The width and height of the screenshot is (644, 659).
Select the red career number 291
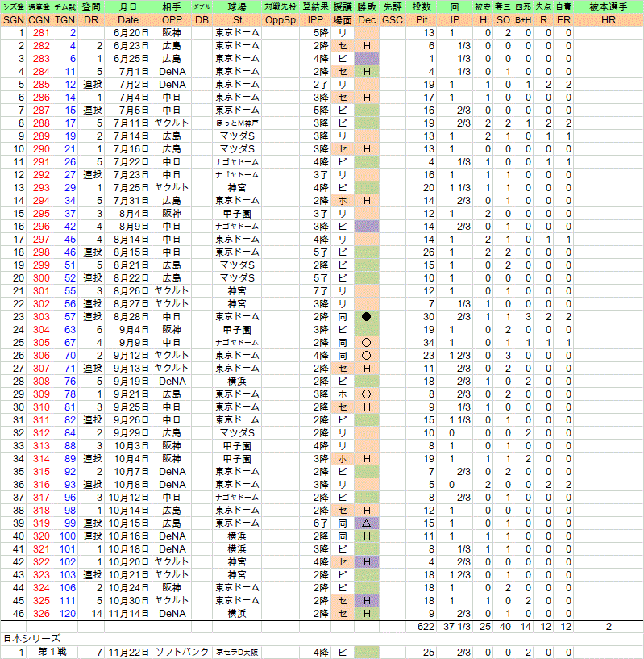[41, 162]
